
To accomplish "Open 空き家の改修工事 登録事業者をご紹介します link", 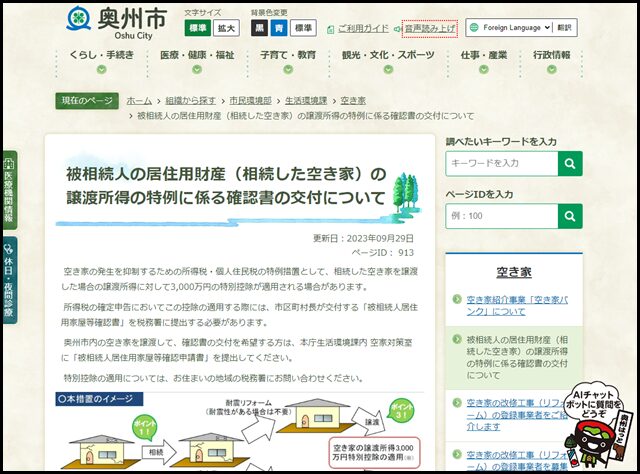I will (517, 415).
